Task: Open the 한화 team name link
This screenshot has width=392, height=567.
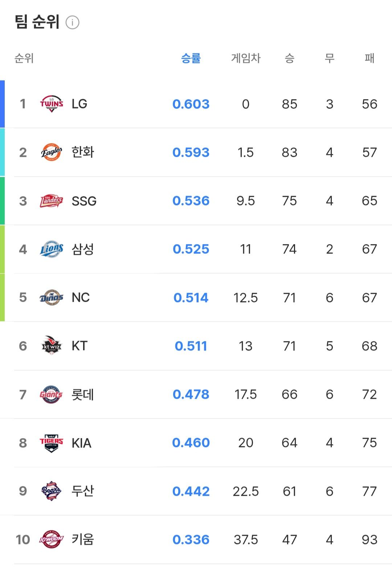Action: click(x=83, y=152)
